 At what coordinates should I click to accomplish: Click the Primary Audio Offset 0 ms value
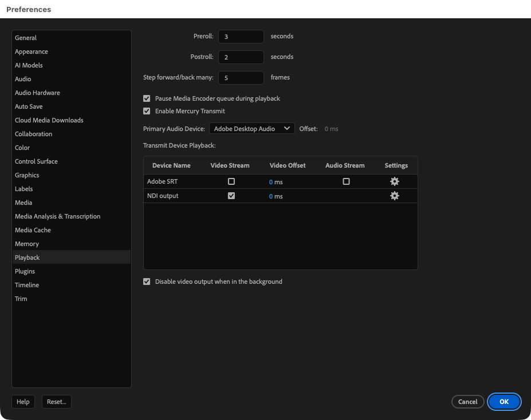[x=331, y=129]
